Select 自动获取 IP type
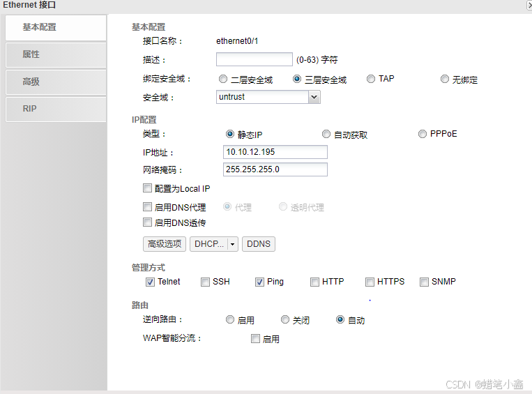Viewport: 532px width, 394px height. pyautogui.click(x=326, y=134)
